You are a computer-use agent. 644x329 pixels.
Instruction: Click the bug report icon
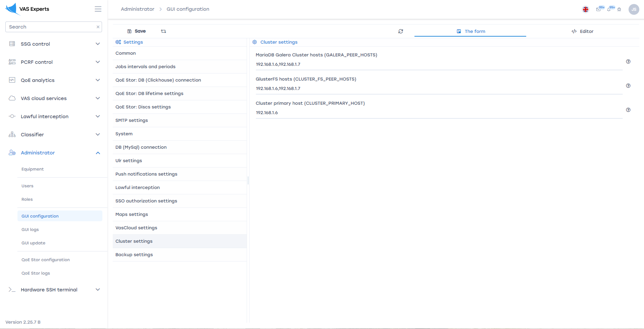(619, 9)
